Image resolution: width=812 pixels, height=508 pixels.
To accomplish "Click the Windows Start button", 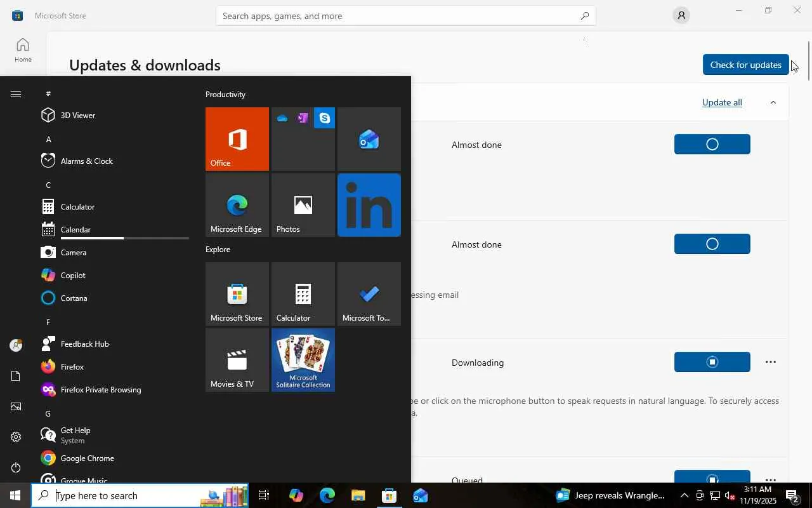I will point(15,495).
